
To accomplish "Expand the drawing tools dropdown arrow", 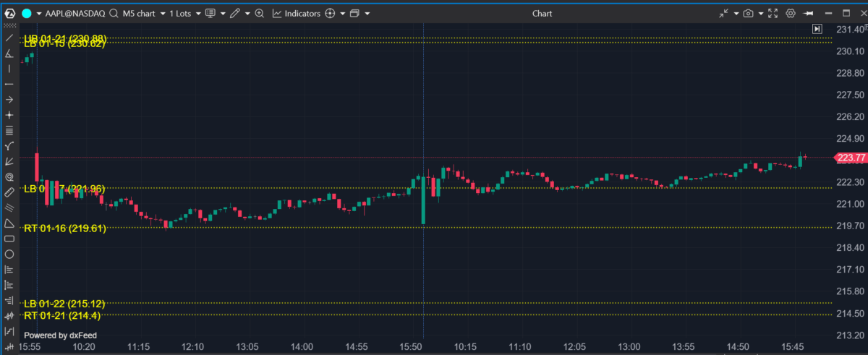I will pyautogui.click(x=247, y=14).
